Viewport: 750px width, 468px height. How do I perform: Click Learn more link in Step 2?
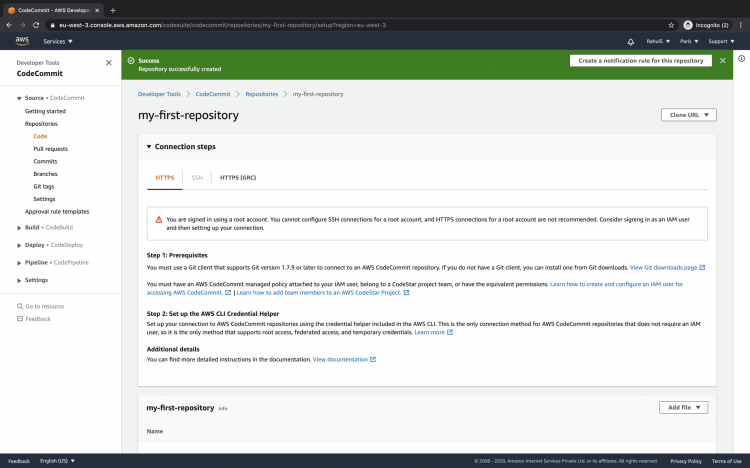point(433,332)
